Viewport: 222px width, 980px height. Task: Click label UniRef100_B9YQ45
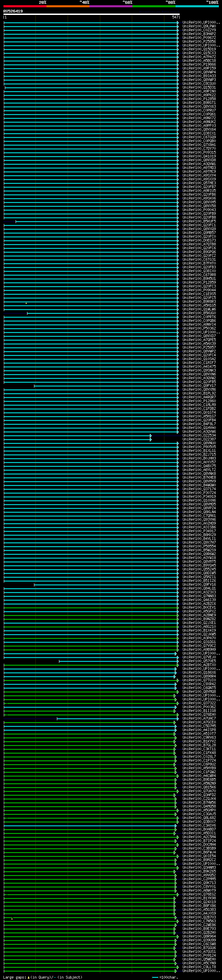point(199,565)
